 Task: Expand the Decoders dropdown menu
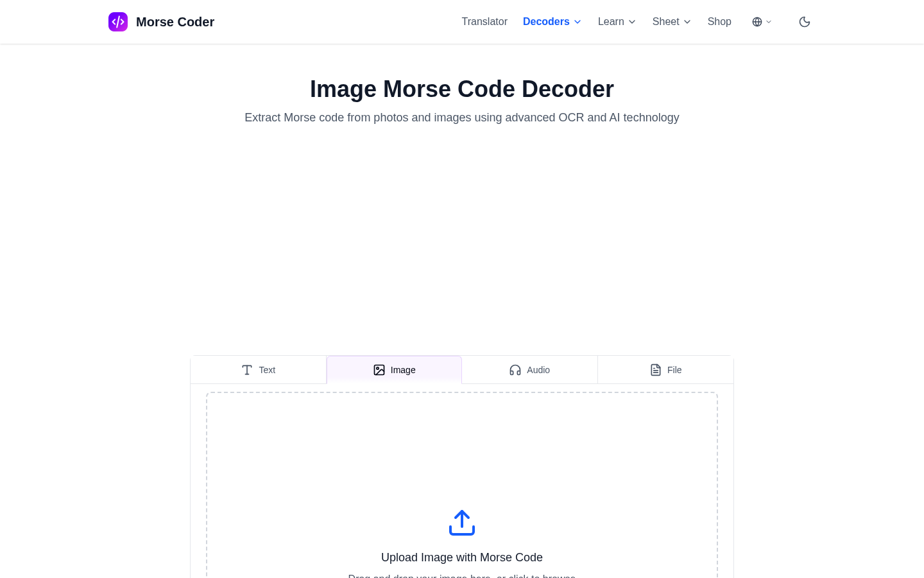pyautogui.click(x=552, y=22)
